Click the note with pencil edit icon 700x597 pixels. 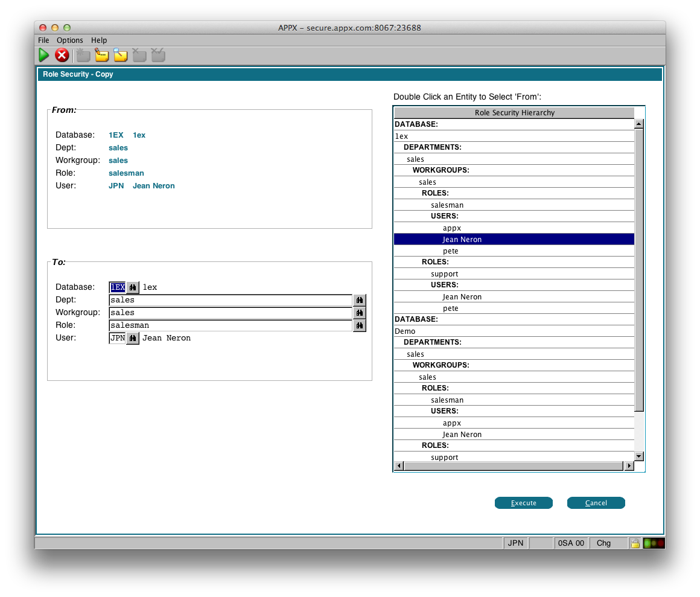[x=101, y=56]
